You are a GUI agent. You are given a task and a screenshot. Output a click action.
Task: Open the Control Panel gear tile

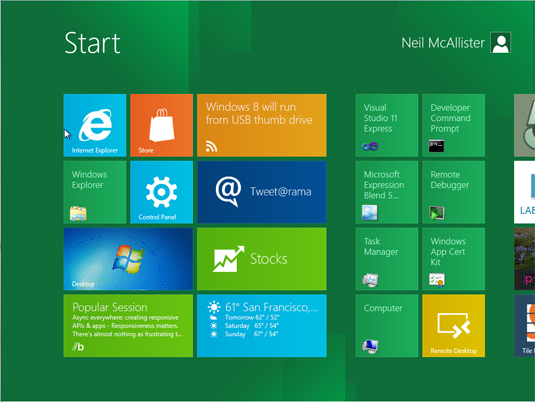tap(161, 192)
